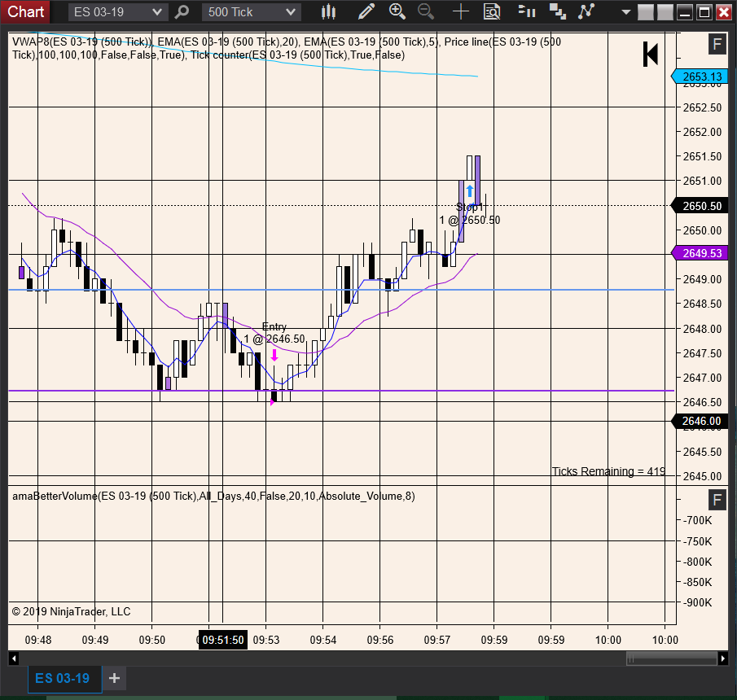737x700 pixels.
Task: Click the 2652.00 price axis label
Action: [702, 132]
